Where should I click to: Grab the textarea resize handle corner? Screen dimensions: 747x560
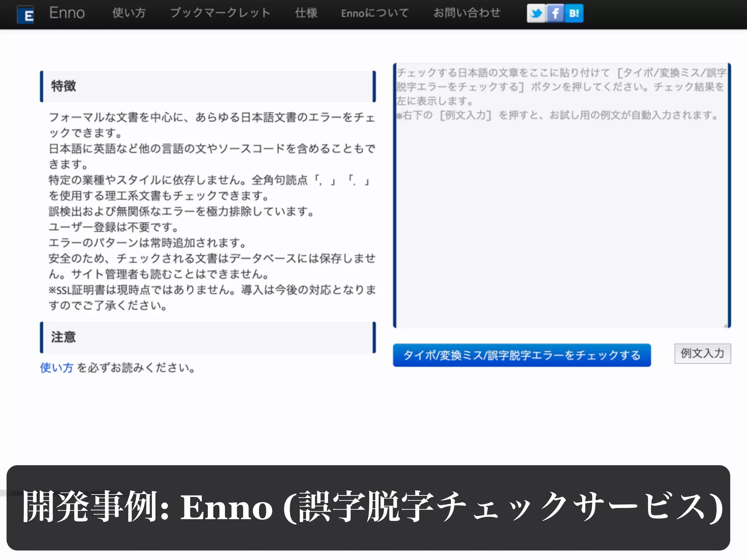pos(725,325)
